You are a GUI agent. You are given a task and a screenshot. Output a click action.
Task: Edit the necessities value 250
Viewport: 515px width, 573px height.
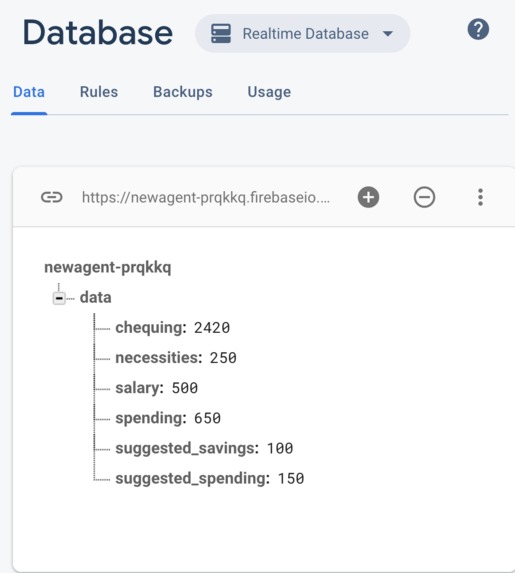click(223, 358)
